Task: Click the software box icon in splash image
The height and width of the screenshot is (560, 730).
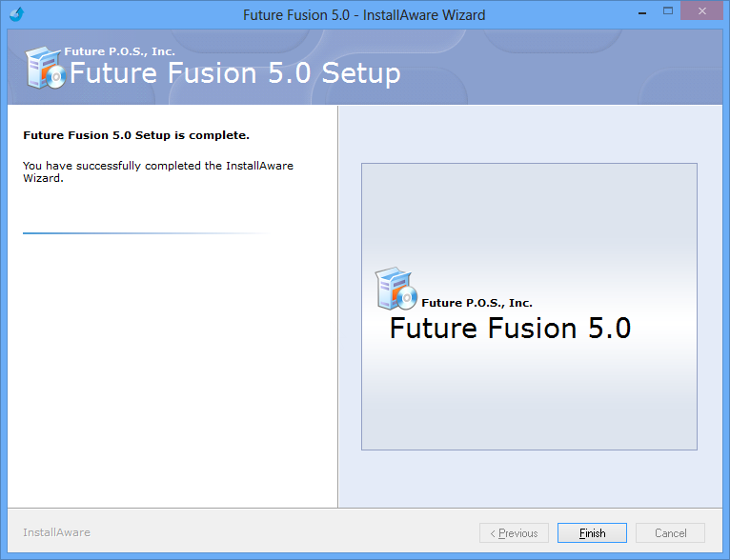Action: click(x=395, y=289)
